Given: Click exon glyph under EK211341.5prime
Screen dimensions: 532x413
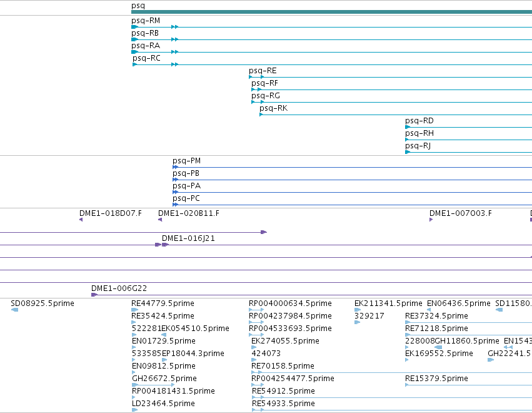Looking at the screenshot, I should pyautogui.click(x=358, y=310).
